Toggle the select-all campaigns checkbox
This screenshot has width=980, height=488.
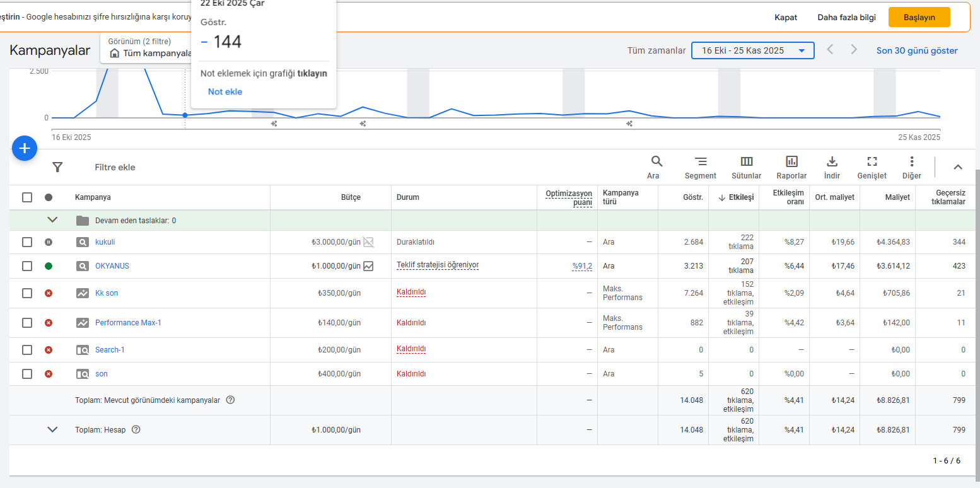point(27,197)
